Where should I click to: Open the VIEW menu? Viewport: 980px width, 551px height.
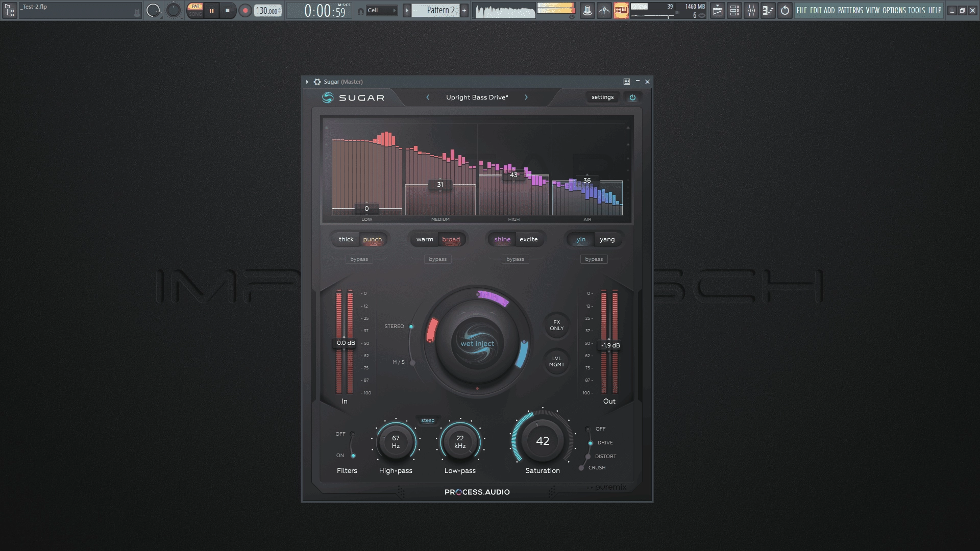(873, 10)
